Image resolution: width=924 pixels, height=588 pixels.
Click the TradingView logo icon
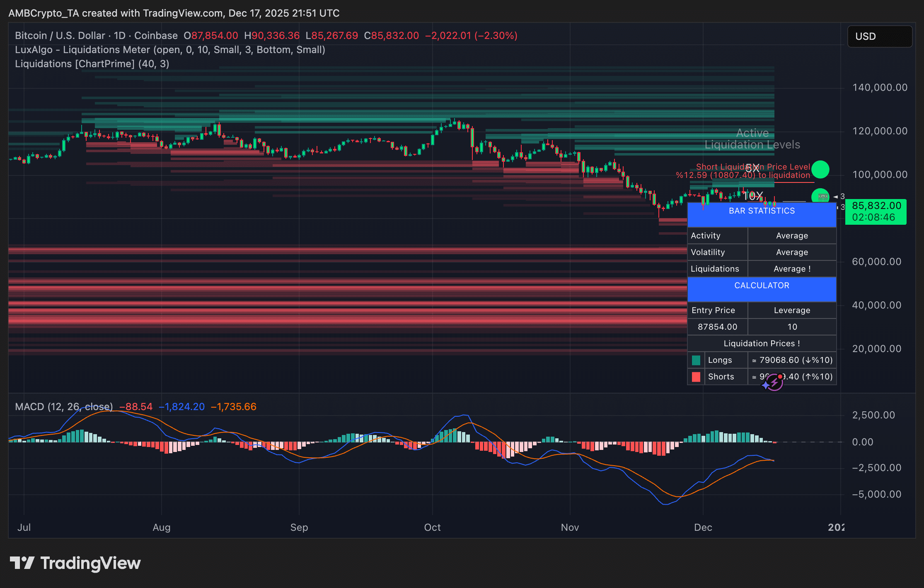22,563
